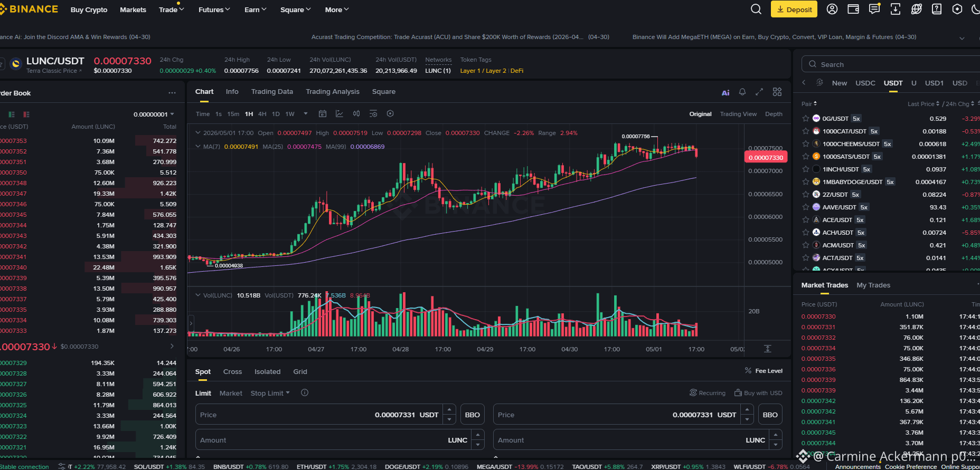The height and width of the screenshot is (470, 980).
Task: Favorite the ACT/USDT pair star
Action: coord(806,258)
